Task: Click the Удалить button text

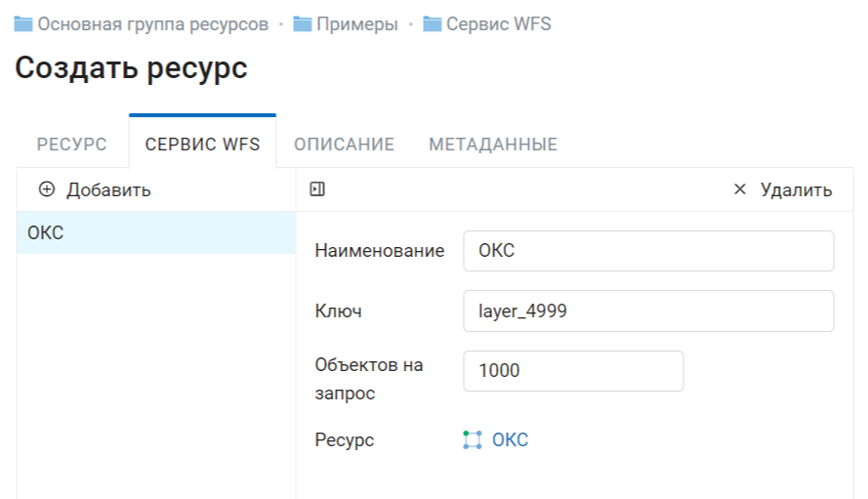Action: click(796, 190)
